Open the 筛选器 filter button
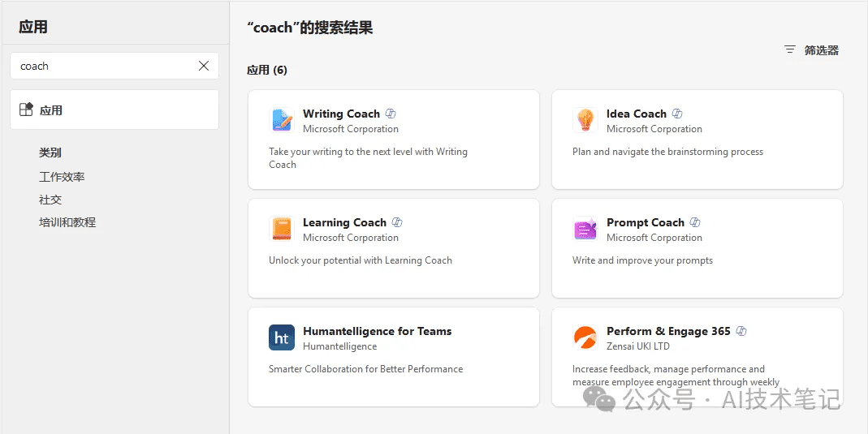The width and height of the screenshot is (868, 434). point(811,50)
